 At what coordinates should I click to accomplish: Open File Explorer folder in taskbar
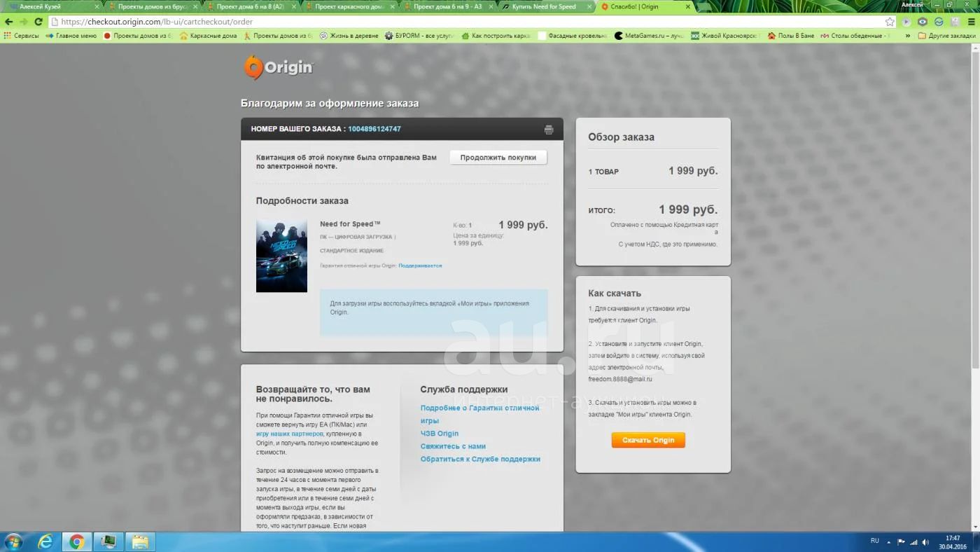[140, 541]
